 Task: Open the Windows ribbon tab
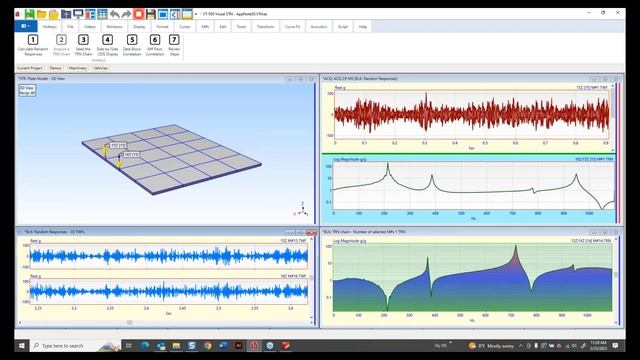(114, 27)
